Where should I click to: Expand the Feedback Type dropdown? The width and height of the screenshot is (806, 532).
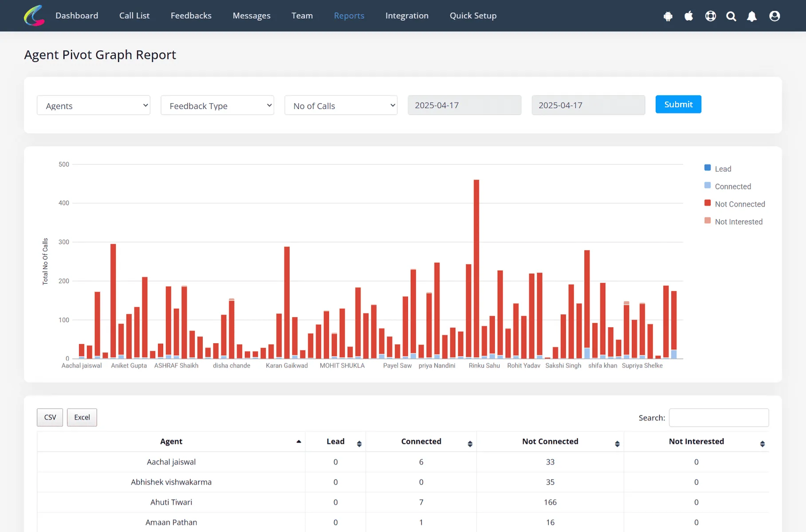point(217,105)
